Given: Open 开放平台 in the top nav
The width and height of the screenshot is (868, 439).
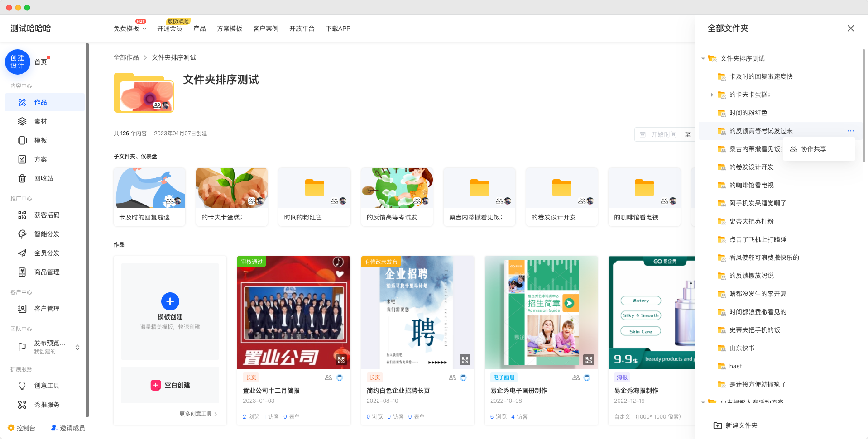Looking at the screenshot, I should tap(302, 29).
